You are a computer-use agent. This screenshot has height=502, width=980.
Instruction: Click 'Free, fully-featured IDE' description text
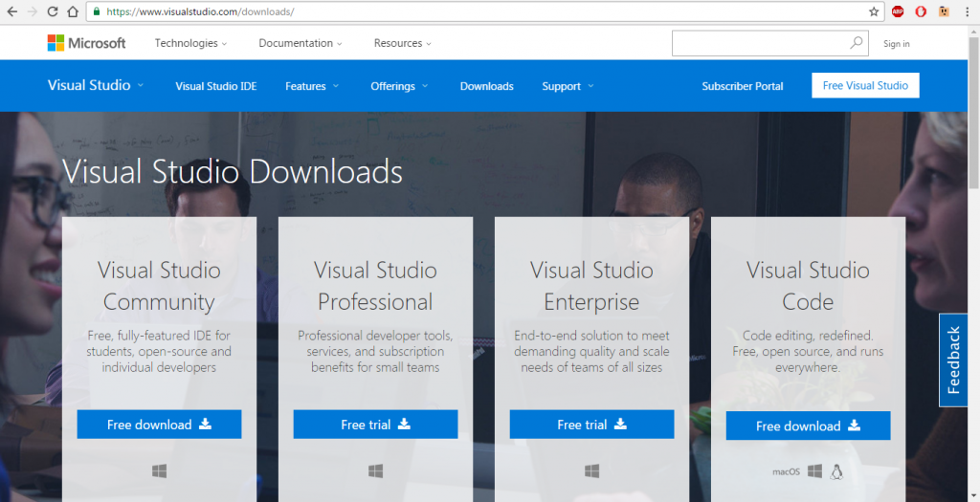[160, 352]
